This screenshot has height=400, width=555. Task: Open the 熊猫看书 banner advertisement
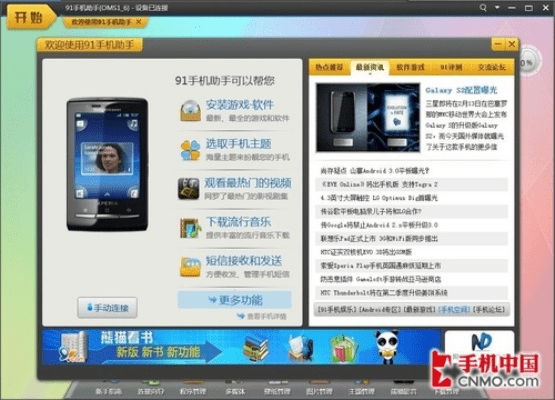click(242, 347)
